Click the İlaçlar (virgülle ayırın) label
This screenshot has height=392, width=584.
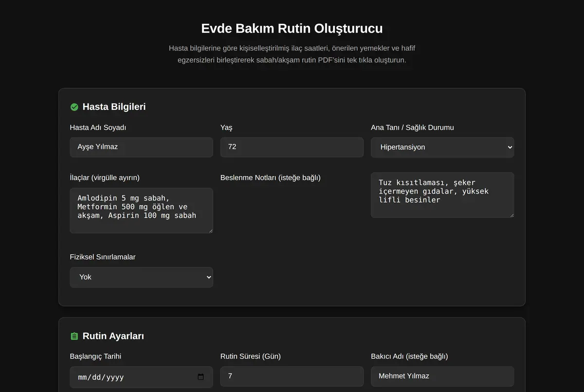click(x=105, y=178)
